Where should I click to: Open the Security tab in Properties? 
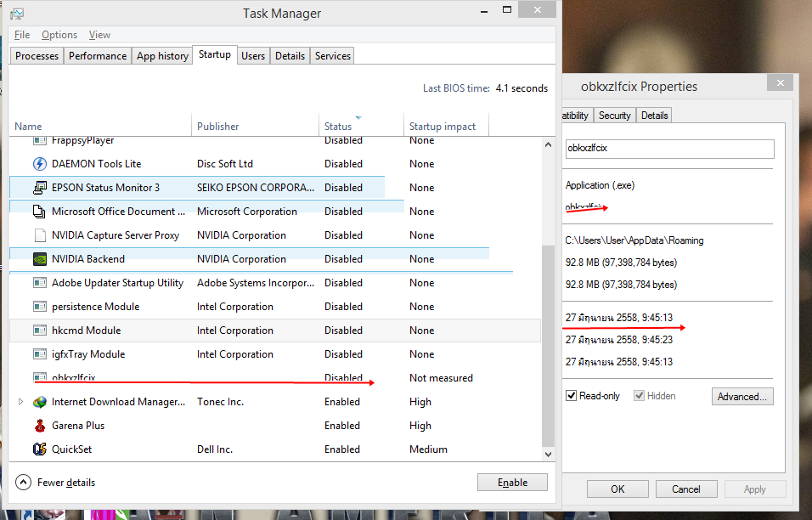[x=615, y=116]
